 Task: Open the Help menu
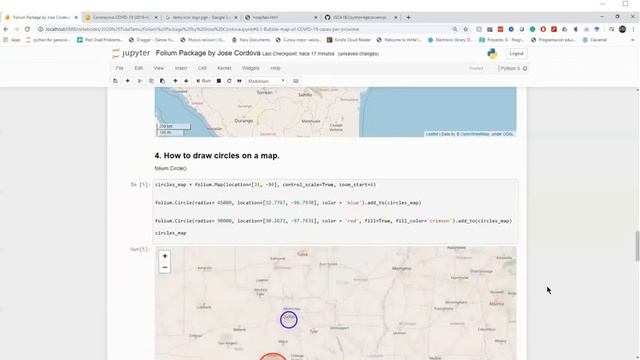point(276,68)
